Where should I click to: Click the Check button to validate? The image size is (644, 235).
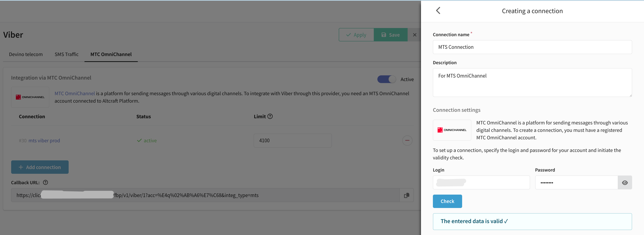[447, 201]
